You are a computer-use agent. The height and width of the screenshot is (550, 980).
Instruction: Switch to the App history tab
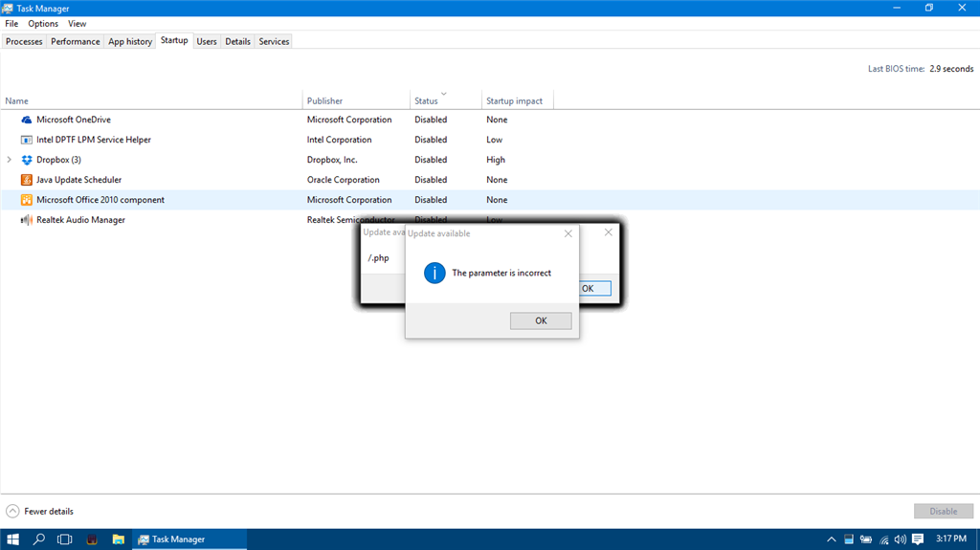[x=130, y=41]
